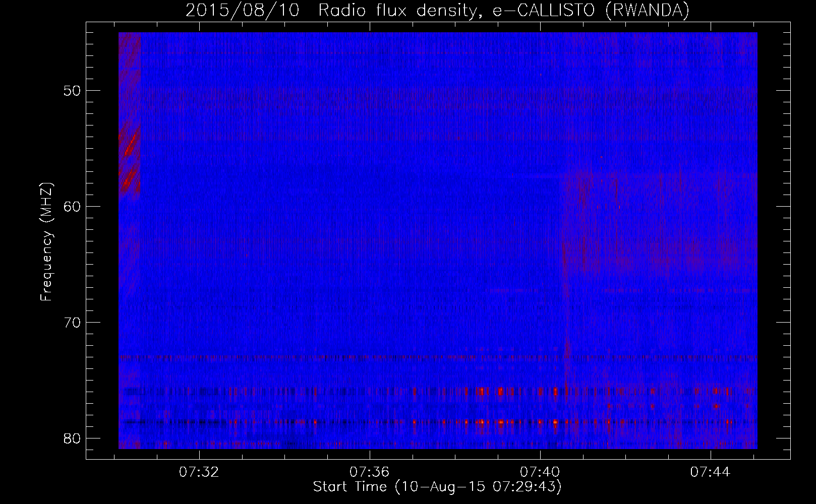Click the Start Time axis label
Viewport: 816px width, 504px height.
pyautogui.click(x=437, y=487)
